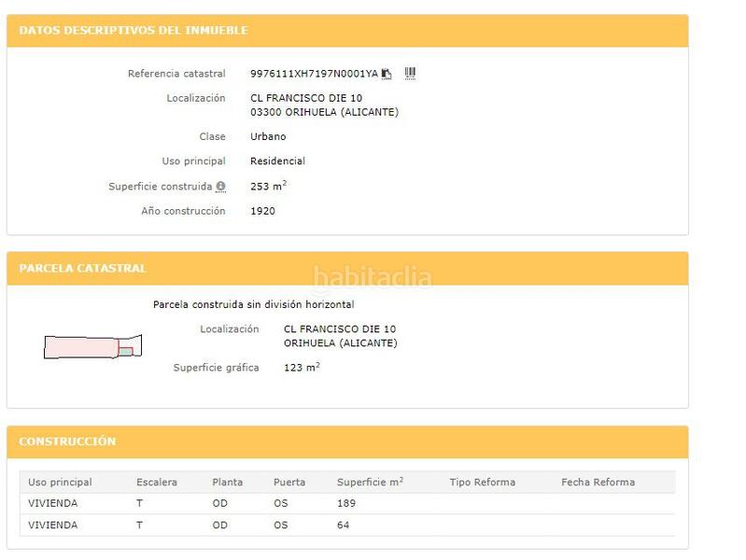This screenshot has width=746, height=560.
Task: Click the Tipo Reforma column header
Action: coord(482,483)
